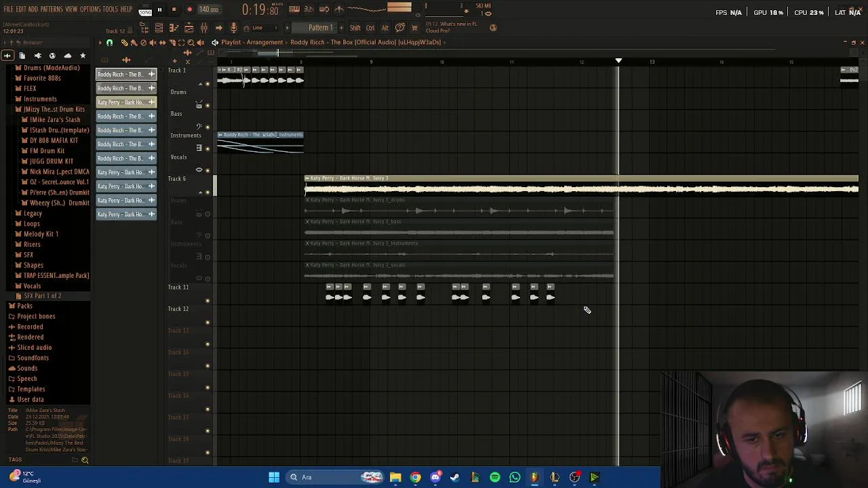The width and height of the screenshot is (868, 488).
Task: Click the magnet snap icon in playlist toolbar
Action: point(109,43)
